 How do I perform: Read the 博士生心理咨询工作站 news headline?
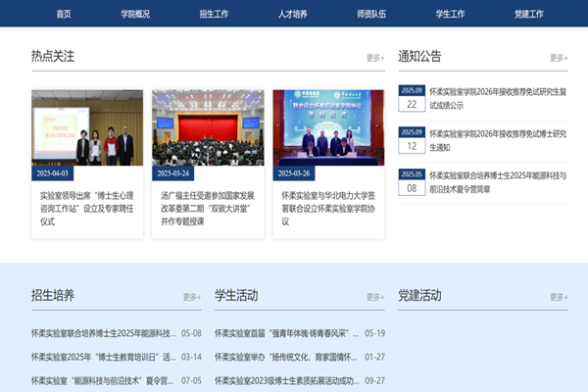click(x=87, y=208)
